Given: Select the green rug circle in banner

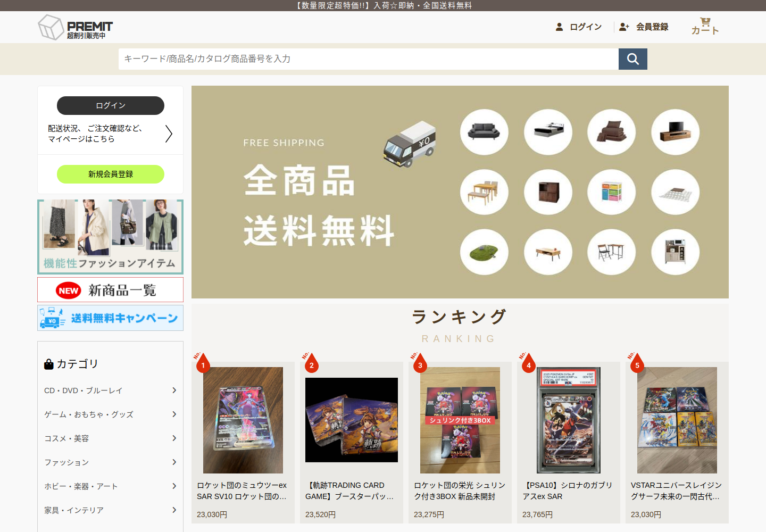Looking at the screenshot, I should pos(484,252).
